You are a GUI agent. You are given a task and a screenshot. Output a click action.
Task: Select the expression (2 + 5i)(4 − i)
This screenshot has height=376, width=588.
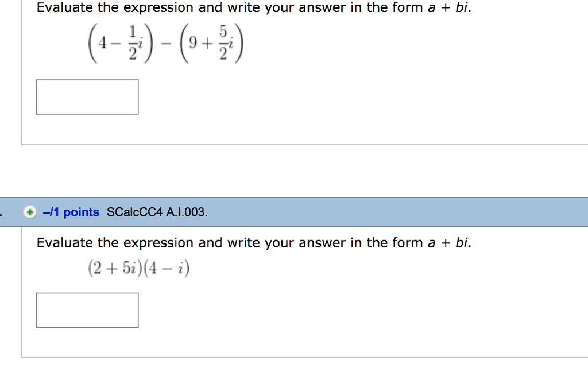click(137, 266)
